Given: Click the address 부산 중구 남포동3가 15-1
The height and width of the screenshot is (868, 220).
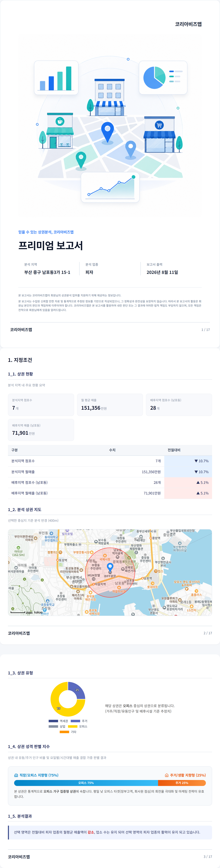Looking at the screenshot, I should [x=47, y=272].
